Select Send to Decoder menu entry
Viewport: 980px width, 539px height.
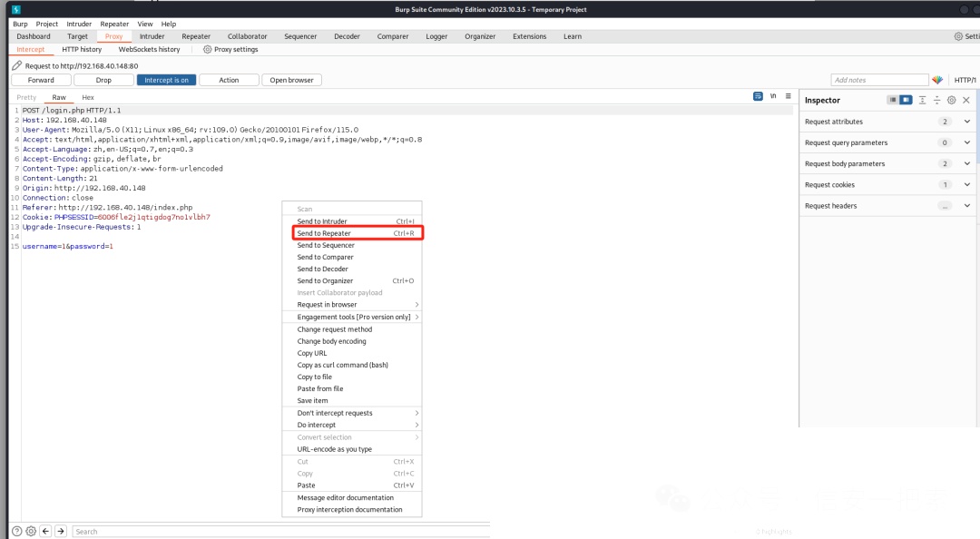[352, 269]
